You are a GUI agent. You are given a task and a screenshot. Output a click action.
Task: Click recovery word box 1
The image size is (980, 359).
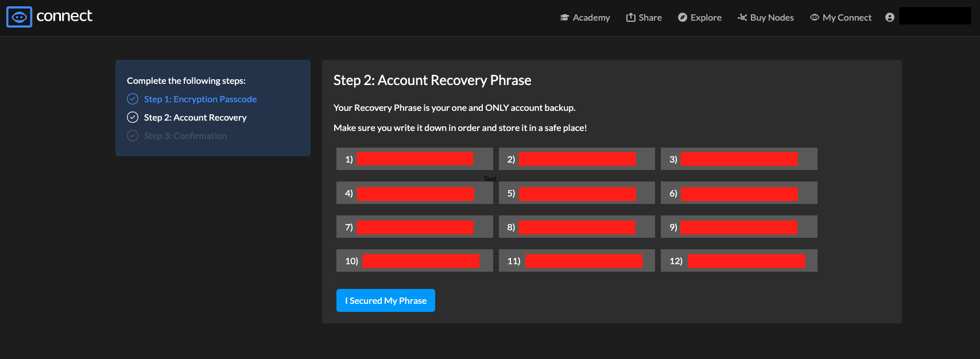[x=415, y=159]
